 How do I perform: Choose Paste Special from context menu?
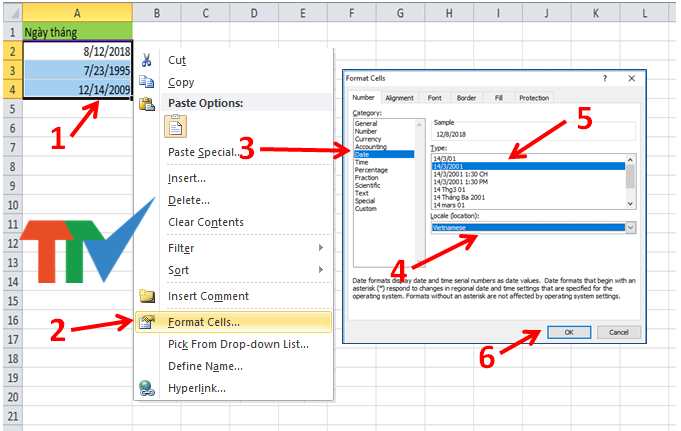pyautogui.click(x=203, y=152)
